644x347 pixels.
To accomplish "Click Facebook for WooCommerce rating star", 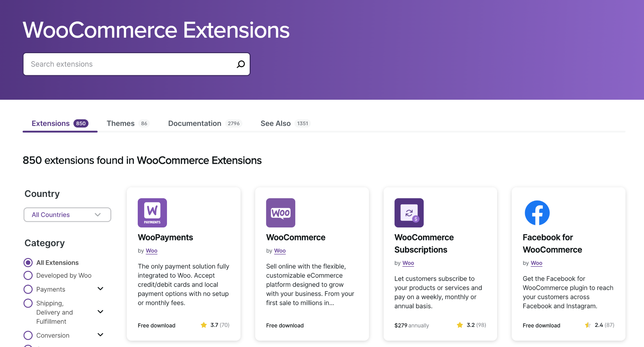I will click(588, 325).
